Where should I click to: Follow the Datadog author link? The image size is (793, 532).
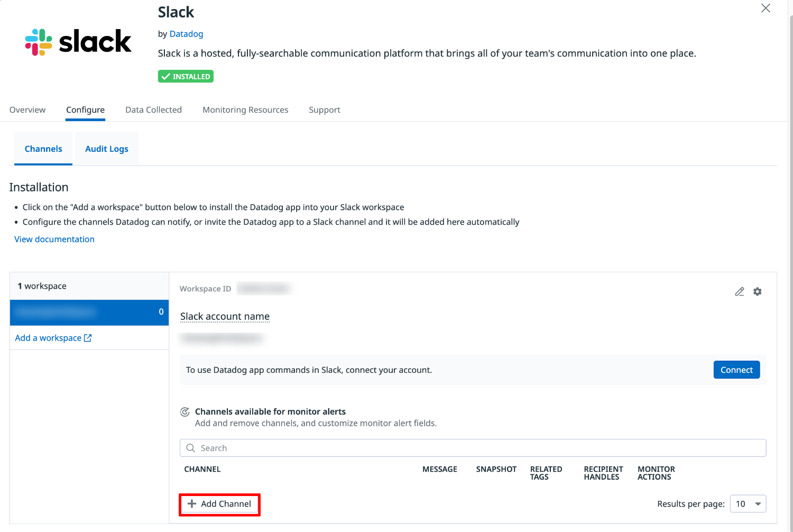click(x=186, y=34)
